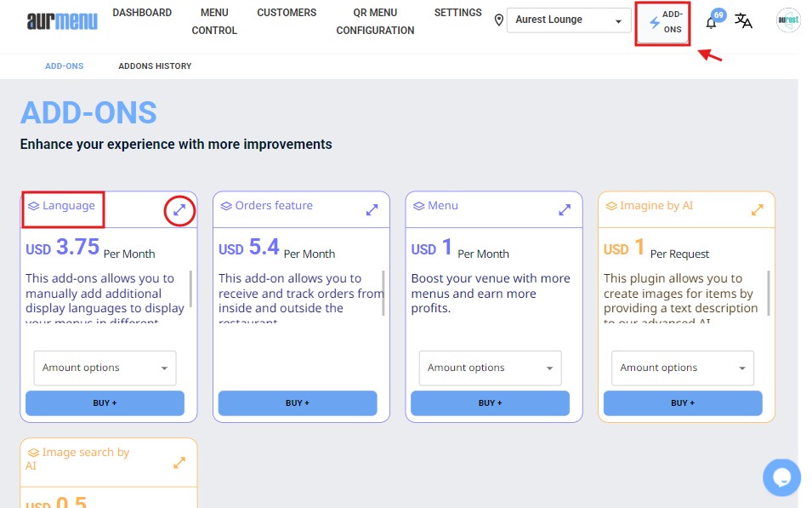Open the chat support bubble
This screenshot has height=508, width=812.
[x=781, y=477]
